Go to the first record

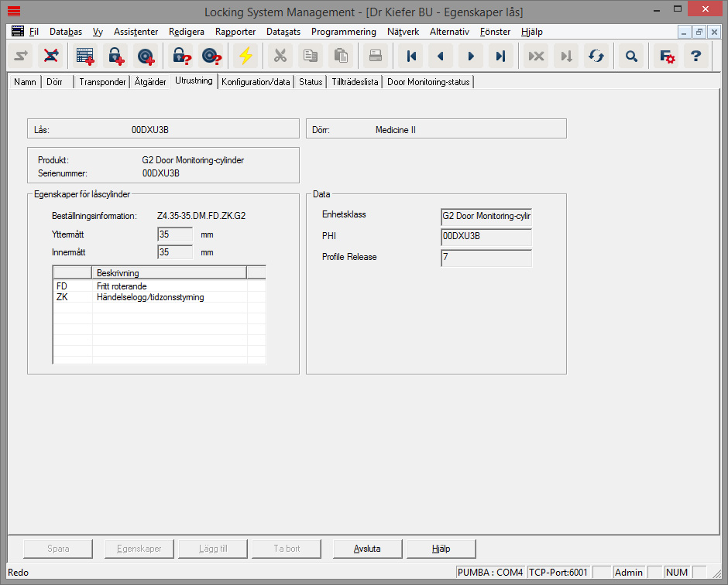tap(411, 56)
